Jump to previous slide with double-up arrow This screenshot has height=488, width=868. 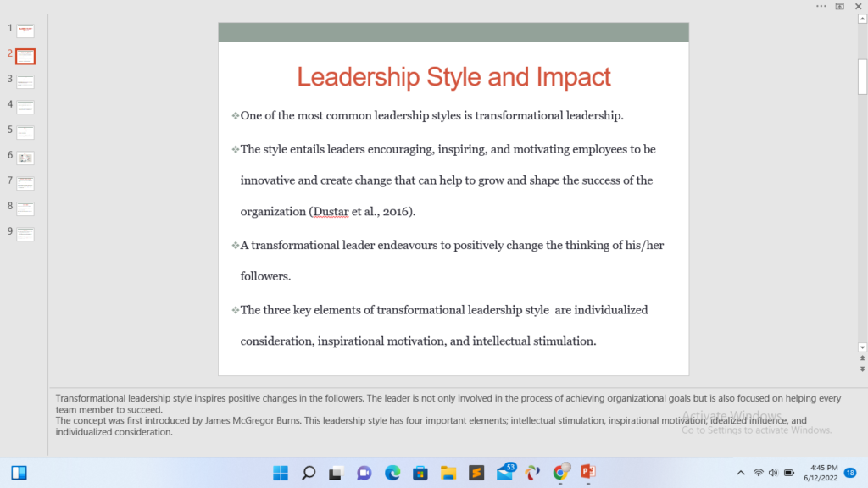[862, 358]
